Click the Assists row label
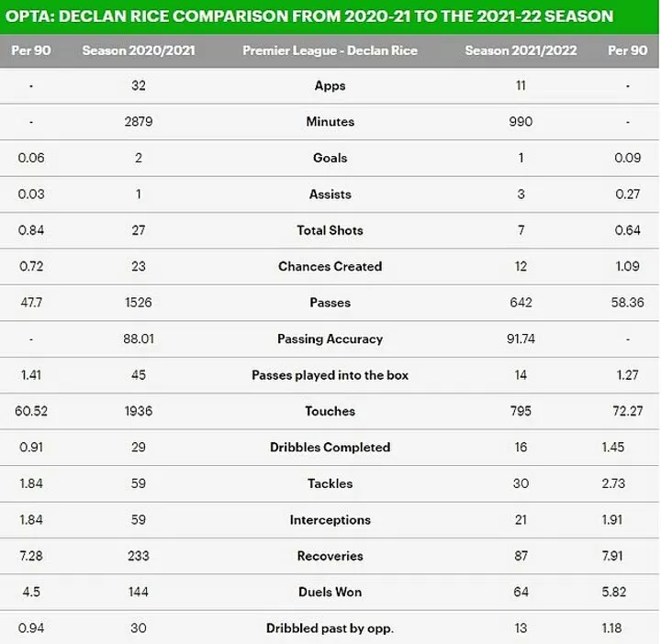661x644 pixels. click(330, 194)
